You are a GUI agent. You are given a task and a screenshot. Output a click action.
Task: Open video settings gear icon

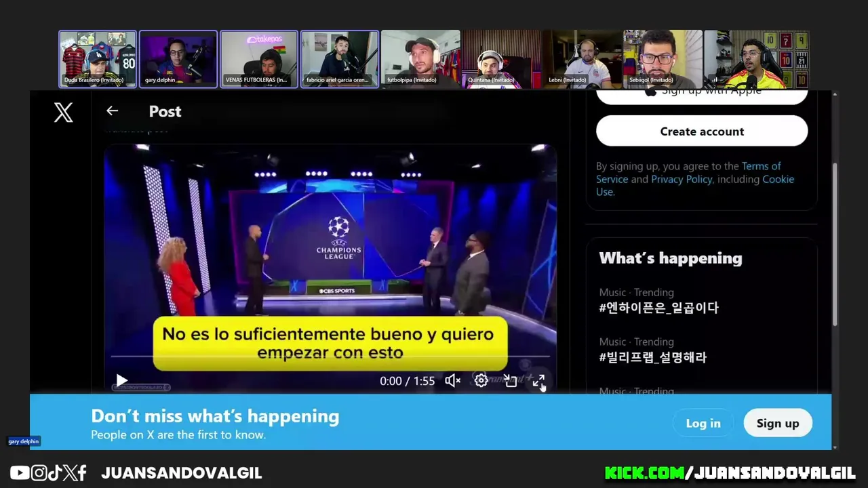click(481, 381)
